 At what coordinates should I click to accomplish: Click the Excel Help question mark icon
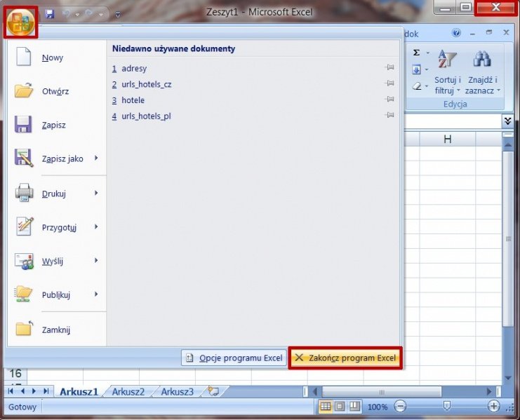click(x=456, y=33)
